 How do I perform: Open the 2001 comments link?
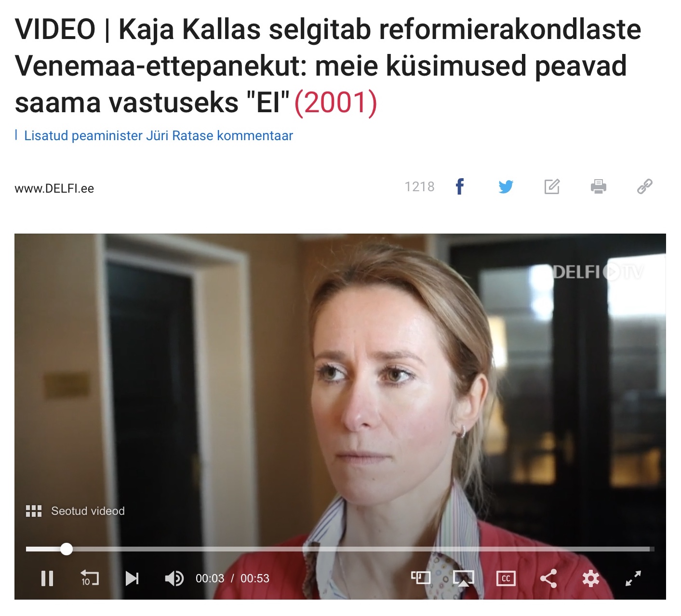335,103
